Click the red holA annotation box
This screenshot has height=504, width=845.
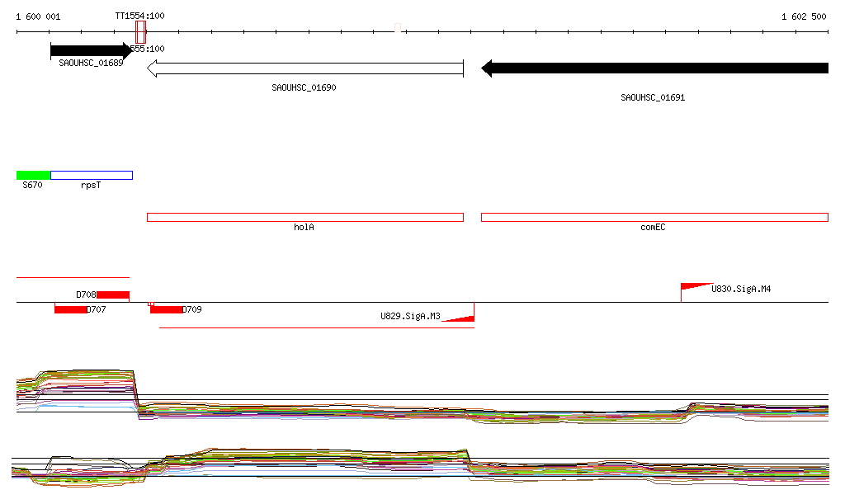(305, 218)
